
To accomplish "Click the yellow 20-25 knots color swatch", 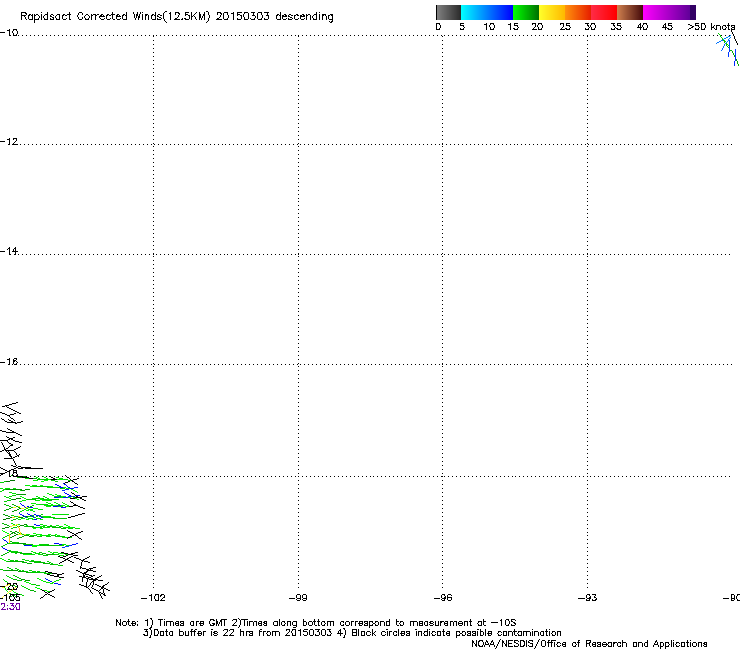I will (552, 12).
